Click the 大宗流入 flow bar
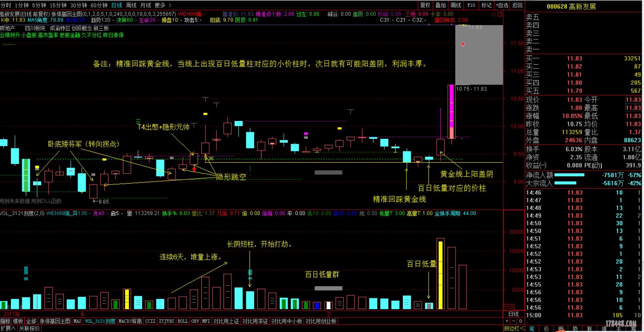This screenshot has width=644, height=332. coord(565,183)
